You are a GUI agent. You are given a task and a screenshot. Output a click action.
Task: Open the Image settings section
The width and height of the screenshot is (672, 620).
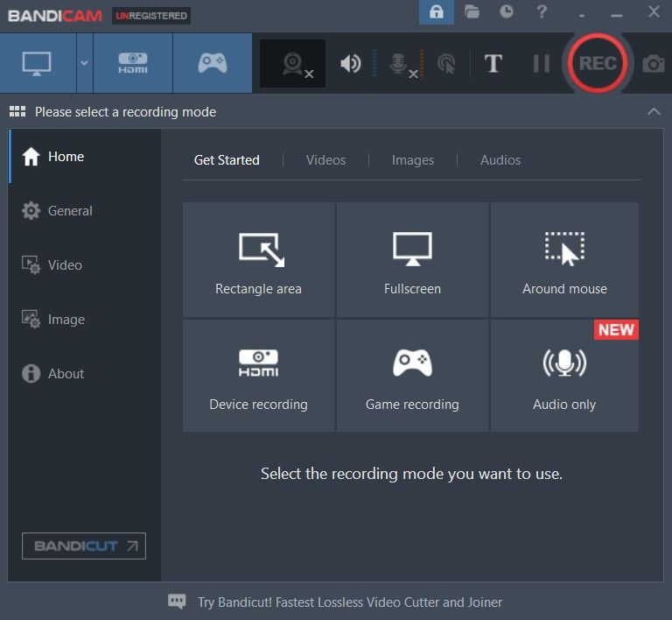coord(85,320)
